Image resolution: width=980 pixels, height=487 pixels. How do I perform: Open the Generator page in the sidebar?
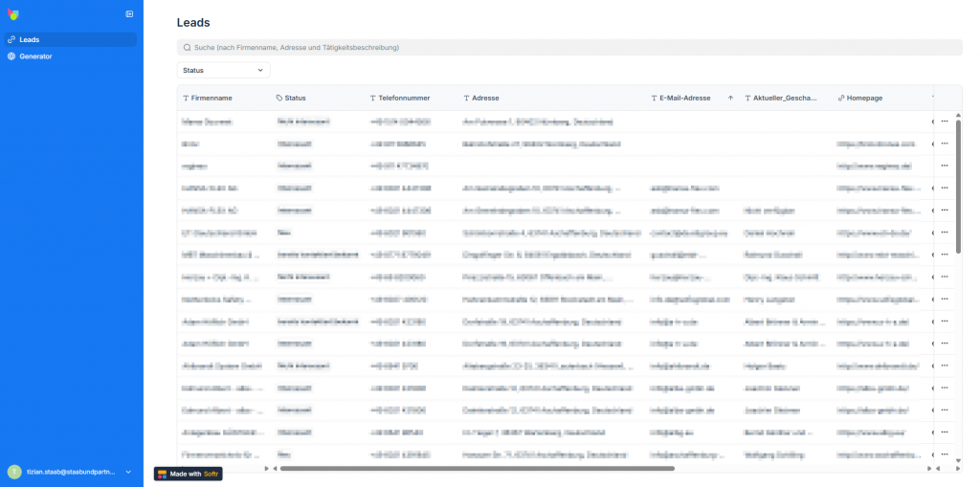[35, 56]
